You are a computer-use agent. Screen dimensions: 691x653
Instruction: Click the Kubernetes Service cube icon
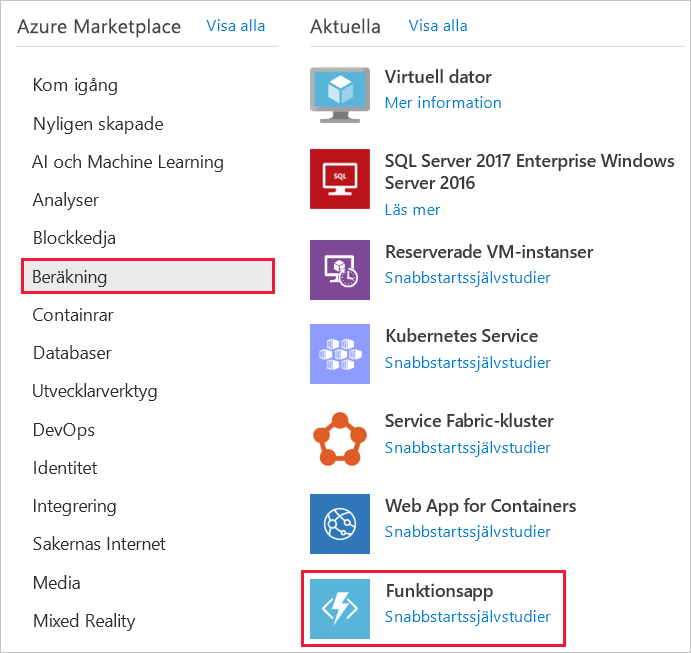click(340, 354)
